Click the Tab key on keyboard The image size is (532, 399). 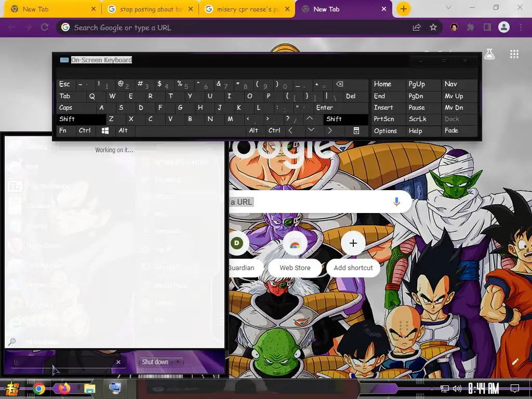(x=71, y=96)
